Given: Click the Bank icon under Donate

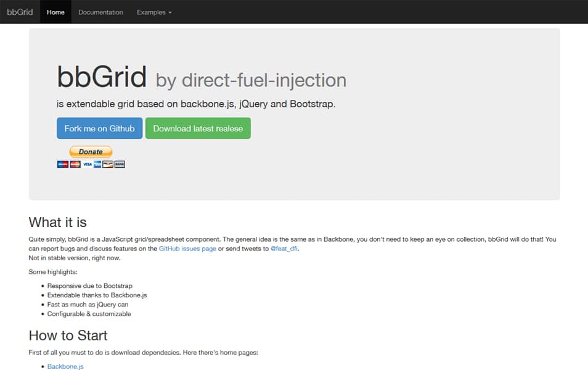Looking at the screenshot, I should (x=120, y=164).
